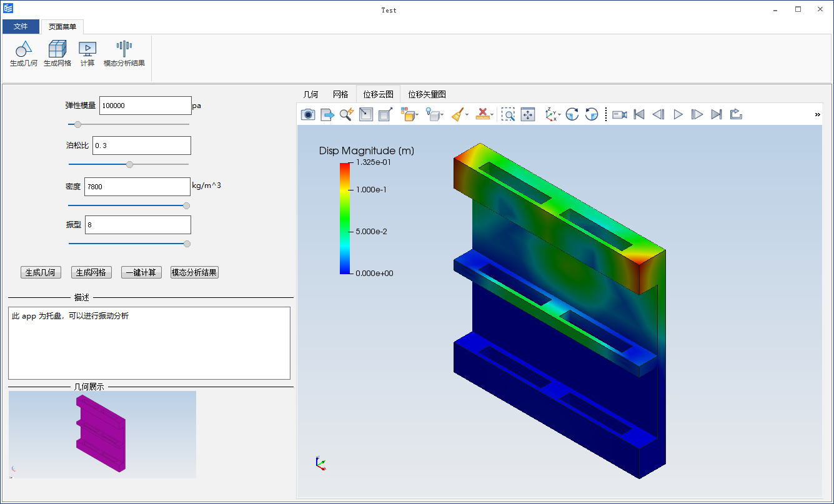Click the 振型 input field showing 8
The width and height of the screenshot is (834, 504).
pyautogui.click(x=137, y=225)
